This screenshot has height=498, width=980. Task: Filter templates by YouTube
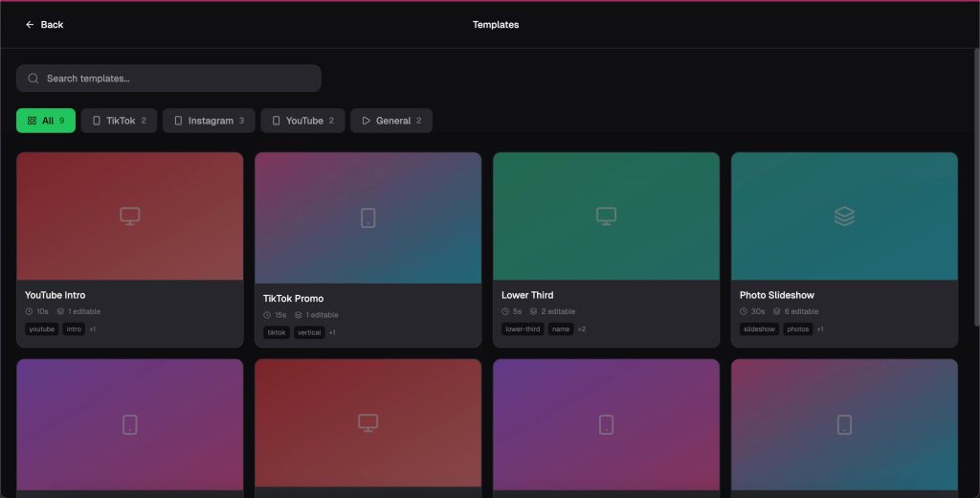pos(302,121)
